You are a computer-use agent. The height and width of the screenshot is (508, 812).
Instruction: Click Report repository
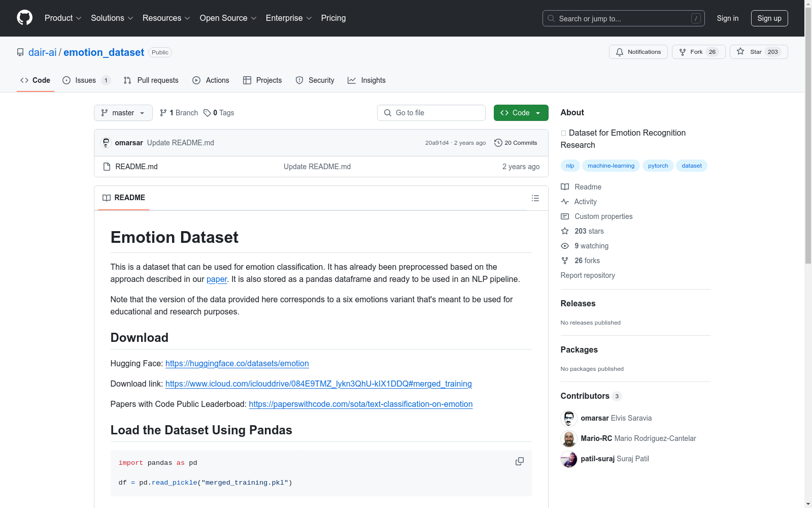coord(588,275)
